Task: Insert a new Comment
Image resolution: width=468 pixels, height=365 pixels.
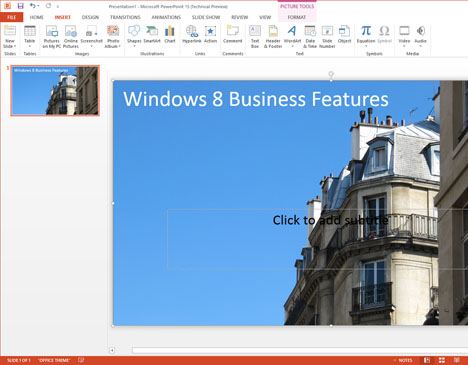Action: [232, 31]
